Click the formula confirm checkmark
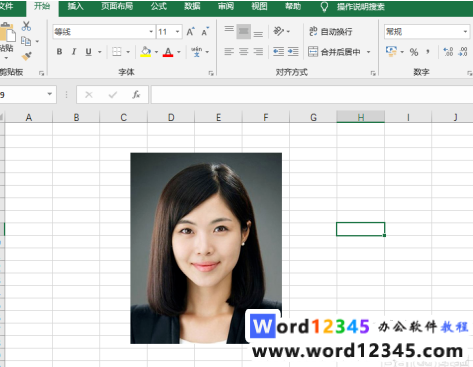This screenshot has height=367, width=473. [113, 95]
